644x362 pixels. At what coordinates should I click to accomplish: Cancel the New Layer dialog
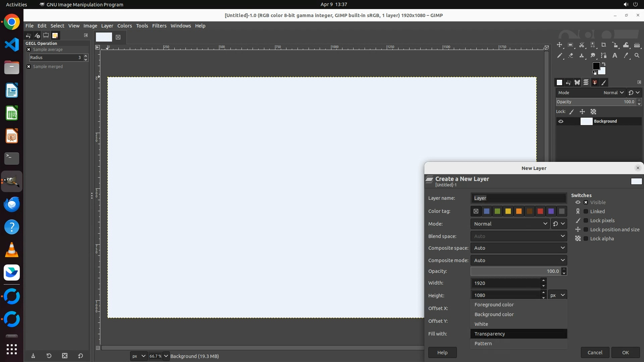(x=595, y=353)
